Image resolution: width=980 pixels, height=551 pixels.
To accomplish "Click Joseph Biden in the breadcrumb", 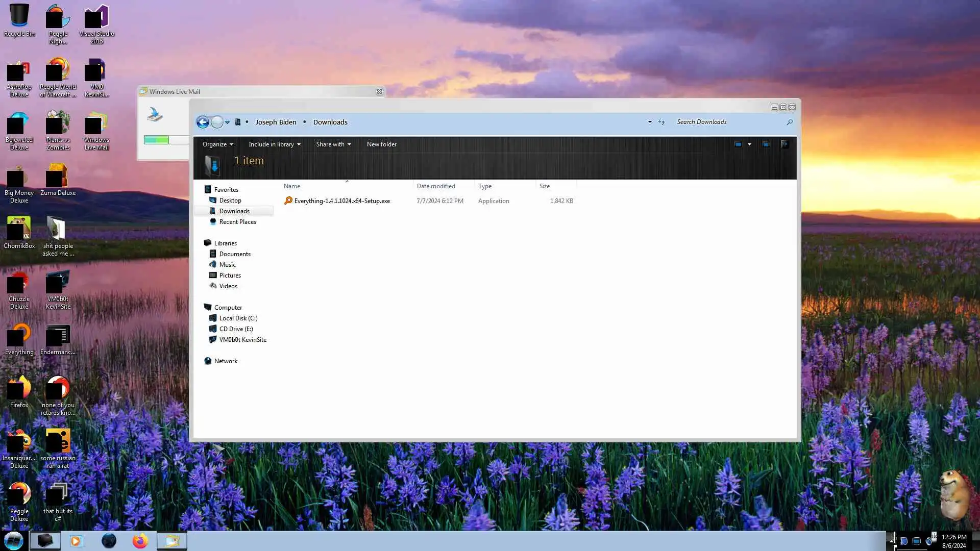I will pos(276,122).
